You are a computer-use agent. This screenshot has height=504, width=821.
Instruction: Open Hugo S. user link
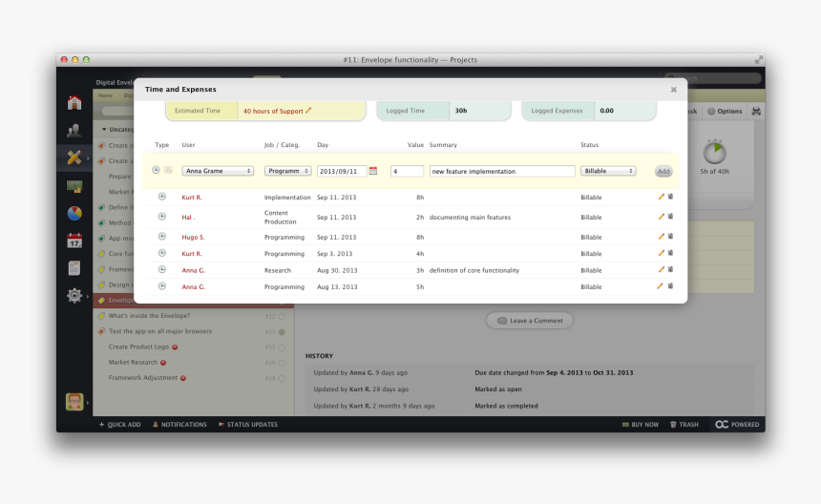point(193,237)
